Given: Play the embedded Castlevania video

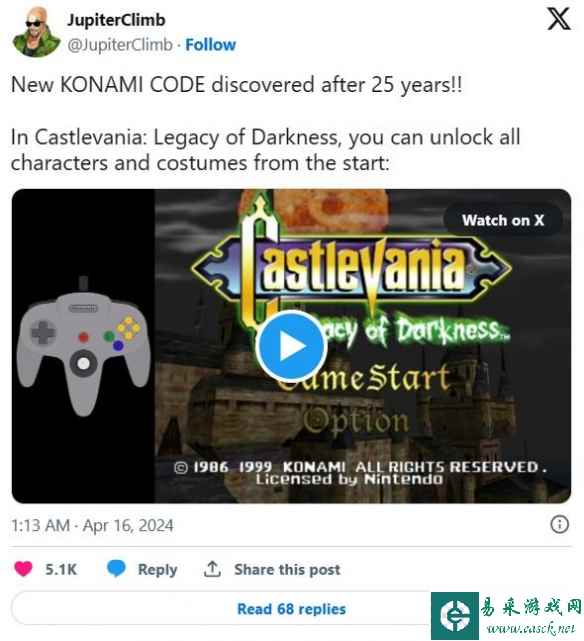Looking at the screenshot, I should (x=291, y=346).
